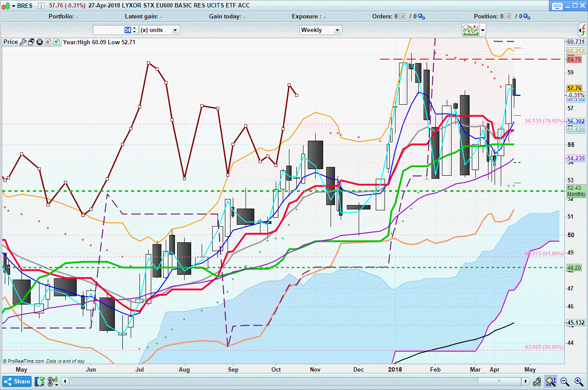The height and width of the screenshot is (390, 588).
Task: Open the virtual keyboard icon in title bar
Action: 557,6
